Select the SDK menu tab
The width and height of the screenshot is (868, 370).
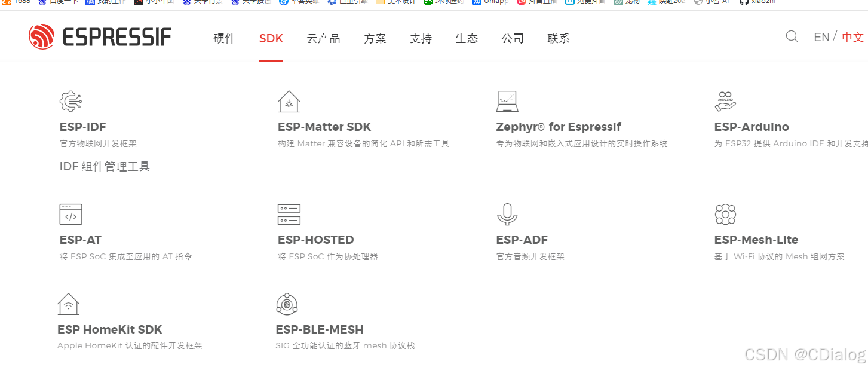(271, 39)
